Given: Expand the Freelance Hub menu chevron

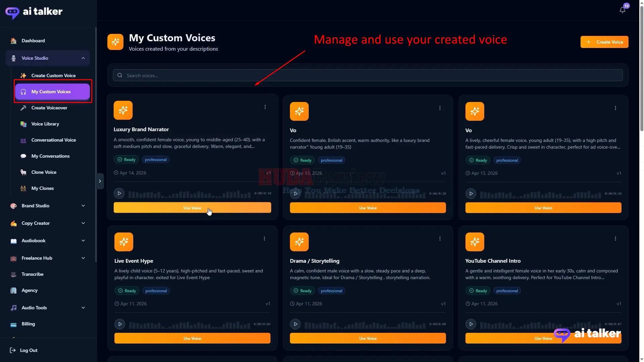Looking at the screenshot, I should point(83,258).
